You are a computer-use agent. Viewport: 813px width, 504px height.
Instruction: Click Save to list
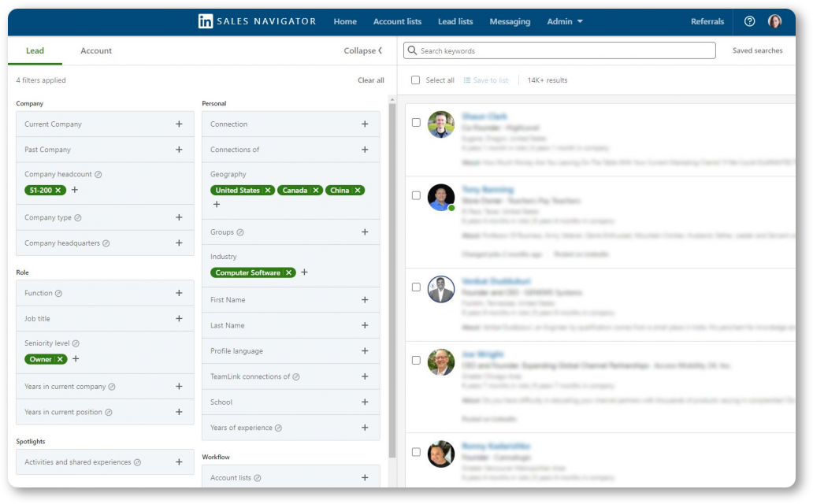(x=486, y=80)
